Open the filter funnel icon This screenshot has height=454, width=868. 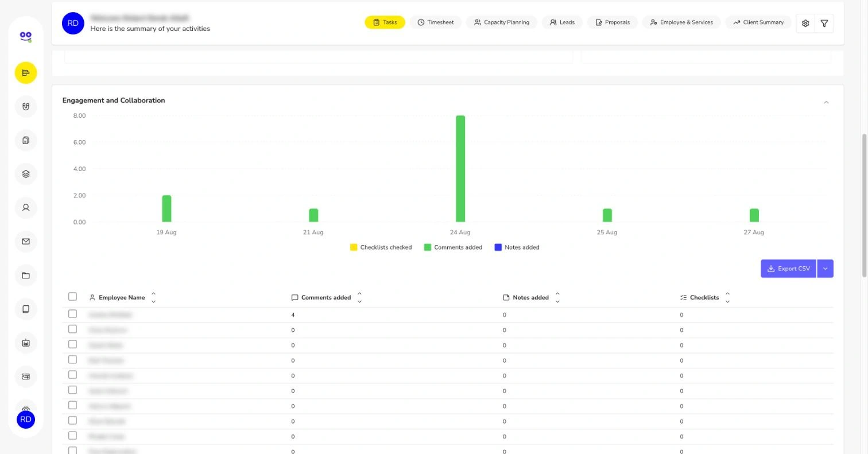824,24
